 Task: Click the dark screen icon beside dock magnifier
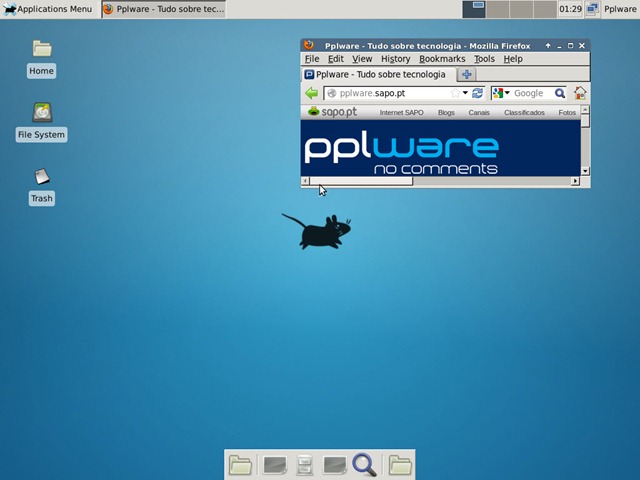tap(335, 465)
